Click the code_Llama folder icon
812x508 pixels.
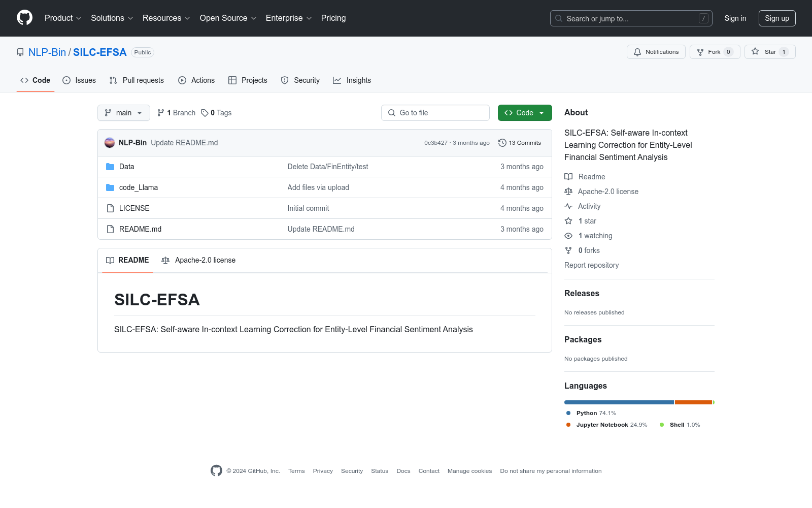110,187
